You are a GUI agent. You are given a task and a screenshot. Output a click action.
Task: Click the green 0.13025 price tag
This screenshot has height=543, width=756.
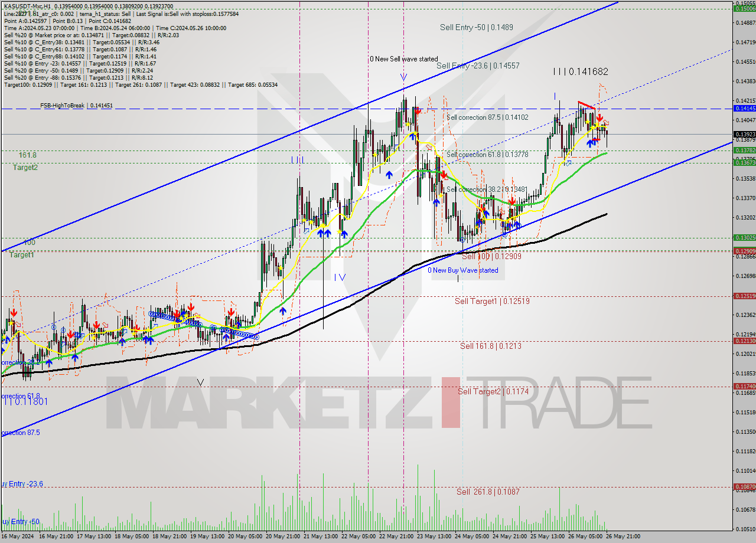click(744, 237)
